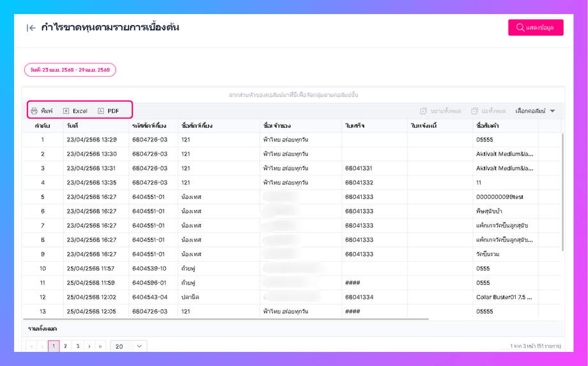The image size is (588, 366).
Task: Click the back arrow beside the report title
Action: point(31,28)
